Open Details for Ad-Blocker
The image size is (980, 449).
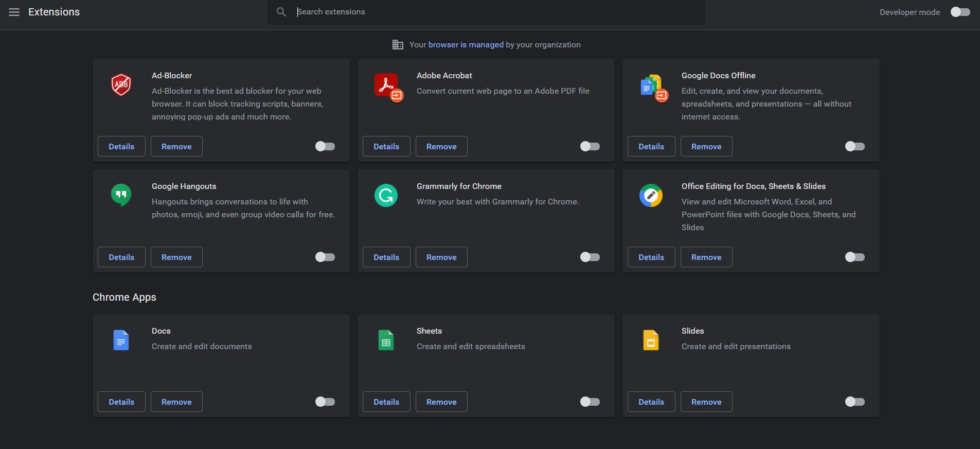121,146
